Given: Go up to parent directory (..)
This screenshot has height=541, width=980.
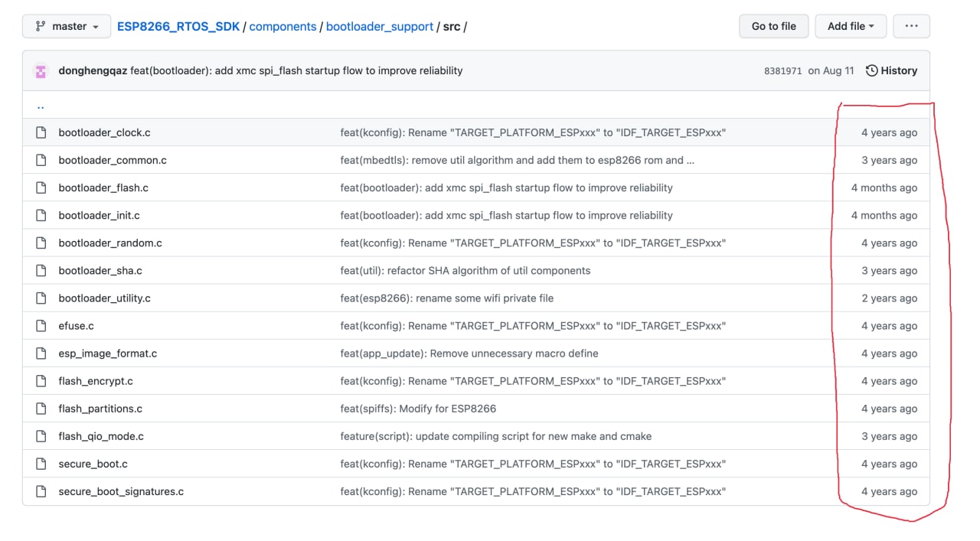Looking at the screenshot, I should coord(41,106).
